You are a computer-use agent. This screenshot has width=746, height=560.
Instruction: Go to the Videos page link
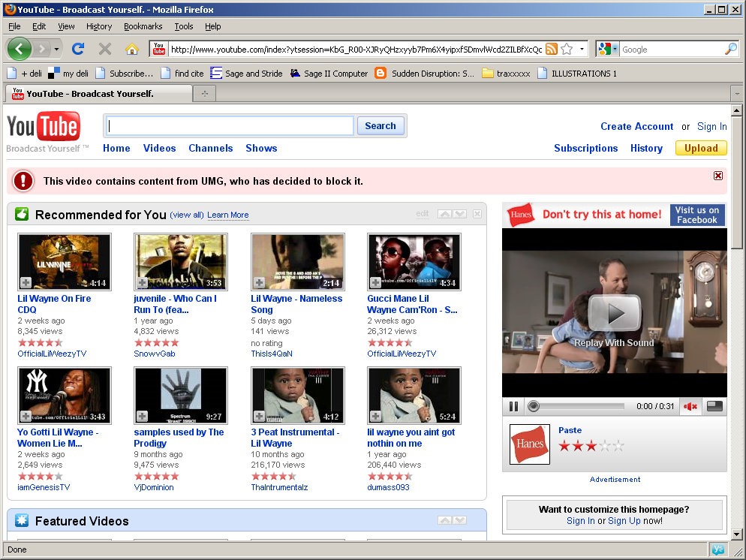159,148
